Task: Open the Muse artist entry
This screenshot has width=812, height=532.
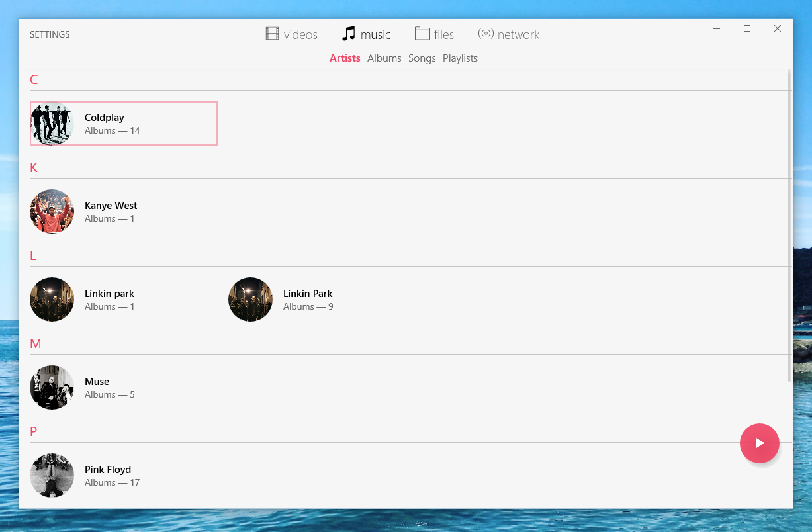Action: (x=97, y=387)
